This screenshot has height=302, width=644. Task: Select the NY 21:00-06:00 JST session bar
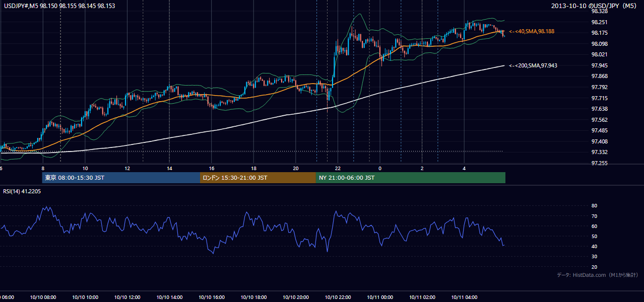pyautogui.click(x=411, y=178)
